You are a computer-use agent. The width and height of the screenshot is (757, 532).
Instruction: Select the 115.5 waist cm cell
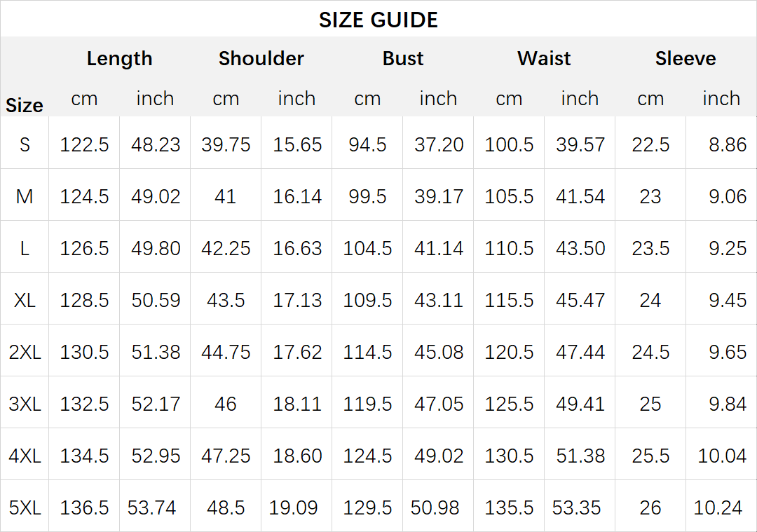(509, 300)
